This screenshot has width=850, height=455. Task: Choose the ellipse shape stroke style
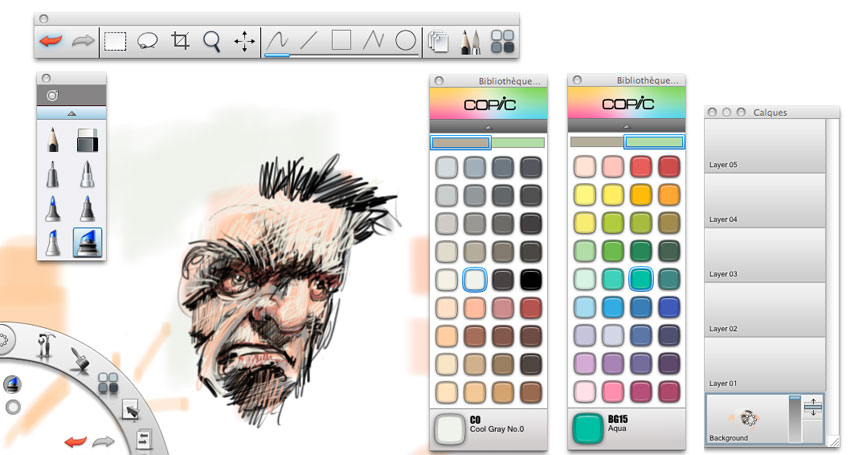(x=405, y=41)
